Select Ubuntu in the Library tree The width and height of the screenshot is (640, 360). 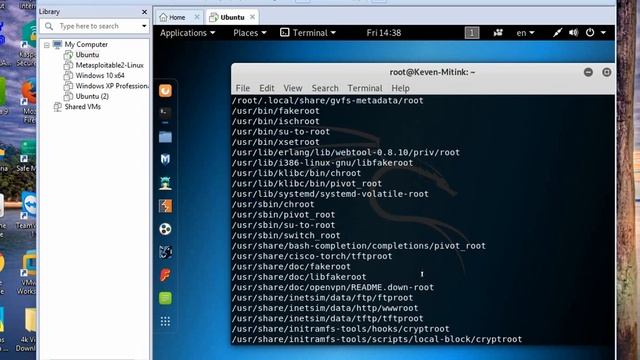(x=87, y=55)
